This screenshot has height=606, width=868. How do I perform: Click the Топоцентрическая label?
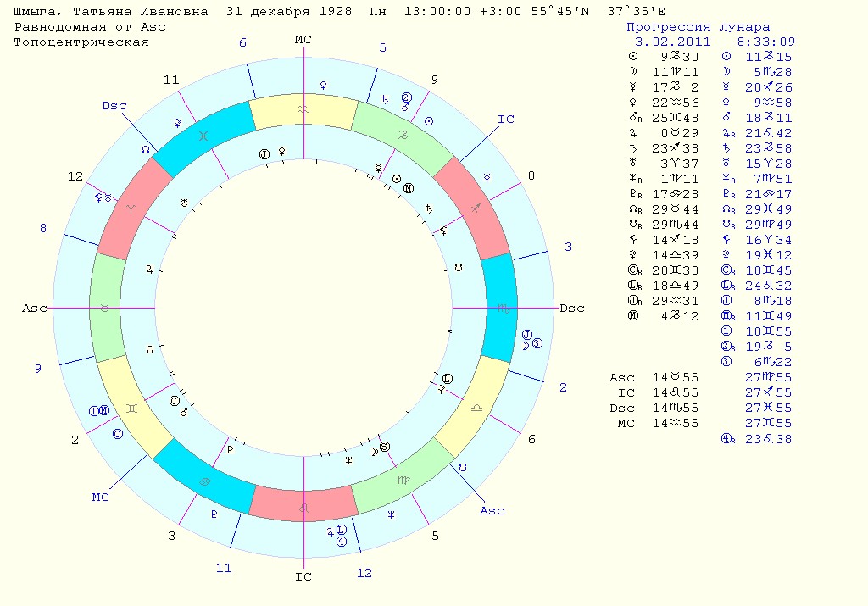tap(81, 42)
